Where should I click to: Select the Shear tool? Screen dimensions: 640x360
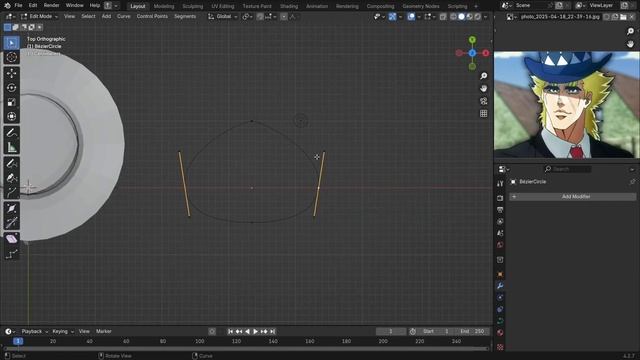(x=11, y=239)
